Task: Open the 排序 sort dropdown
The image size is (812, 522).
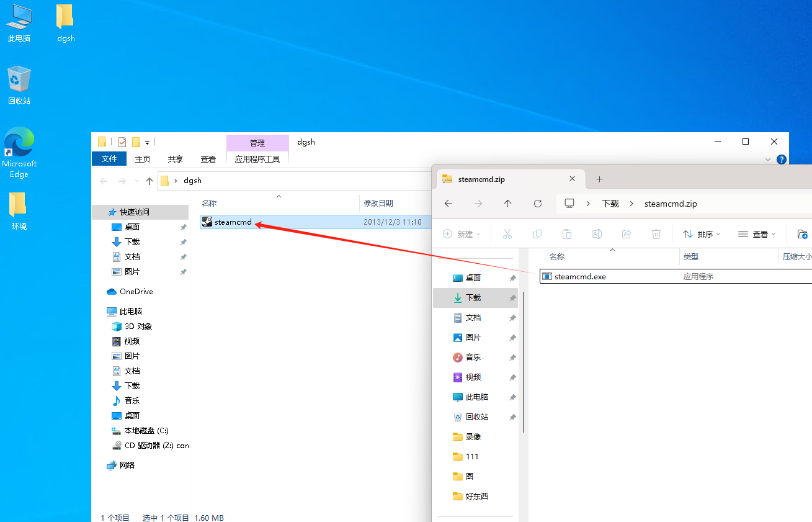Action: pos(702,234)
